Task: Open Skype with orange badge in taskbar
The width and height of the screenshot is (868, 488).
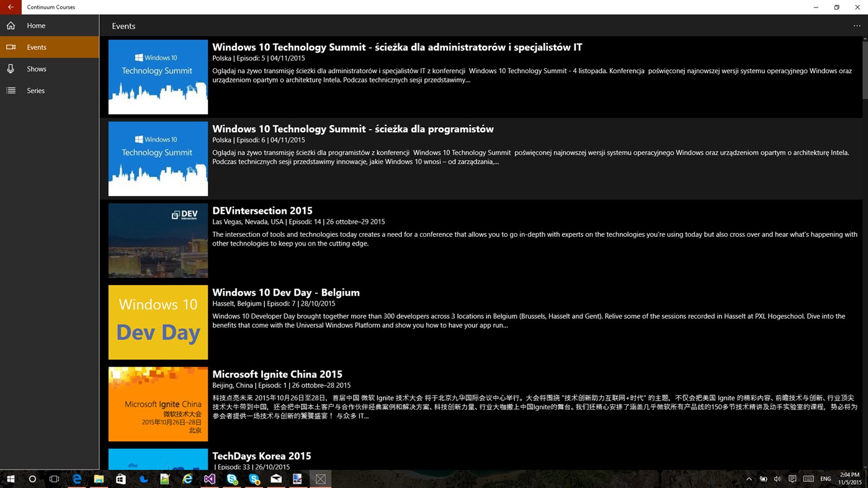Action: (x=254, y=479)
